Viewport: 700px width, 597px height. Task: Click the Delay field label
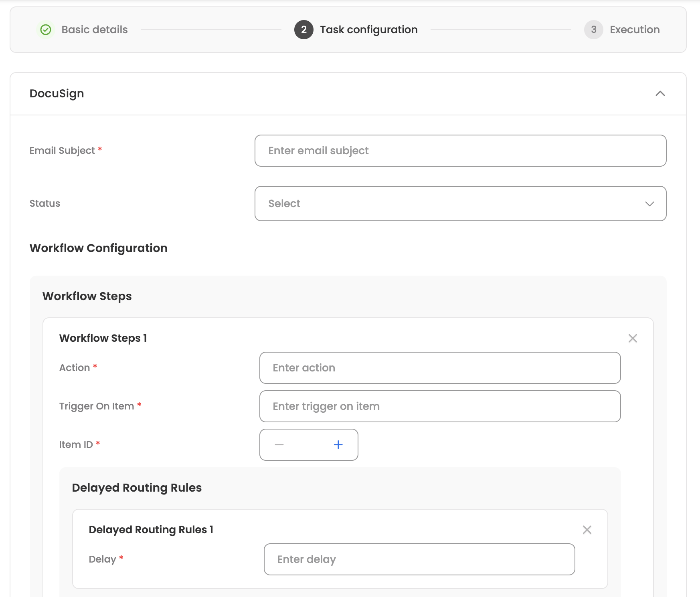click(102, 559)
